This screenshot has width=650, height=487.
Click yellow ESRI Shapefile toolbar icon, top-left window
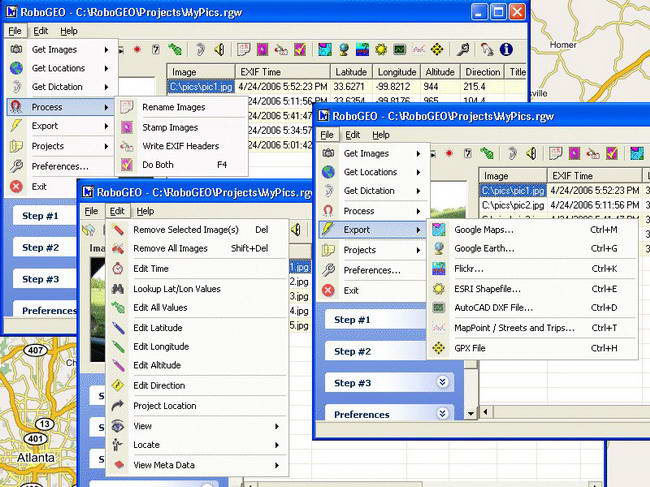click(381, 50)
